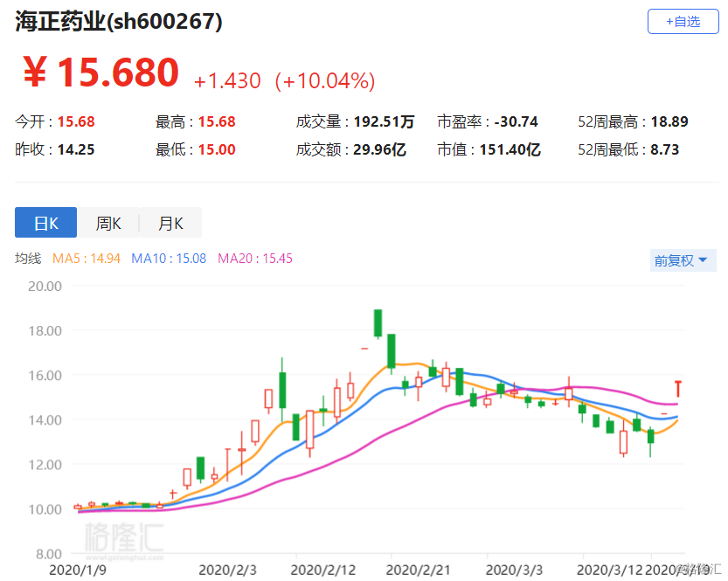Expand the 前复权 adjustment dropdown
728x581 pixels.
(x=680, y=260)
